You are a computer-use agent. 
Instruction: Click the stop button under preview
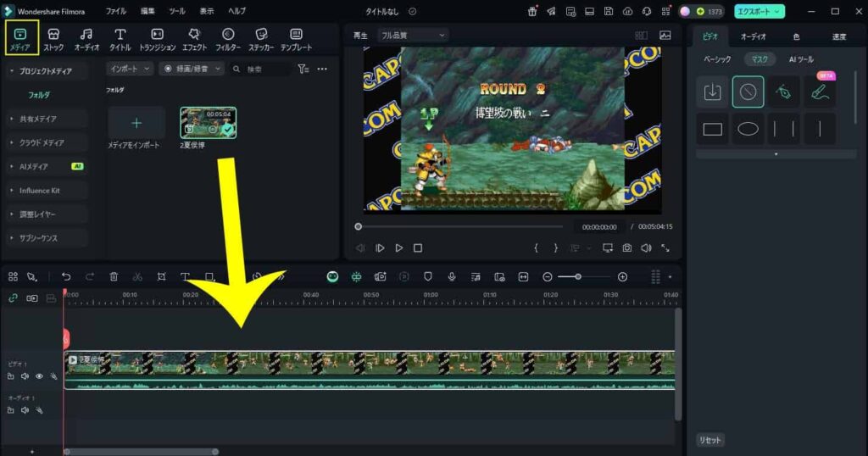(418, 248)
